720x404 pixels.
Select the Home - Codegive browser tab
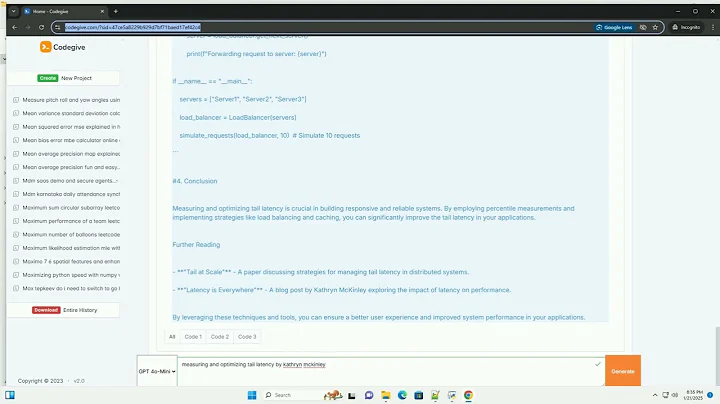click(64, 11)
